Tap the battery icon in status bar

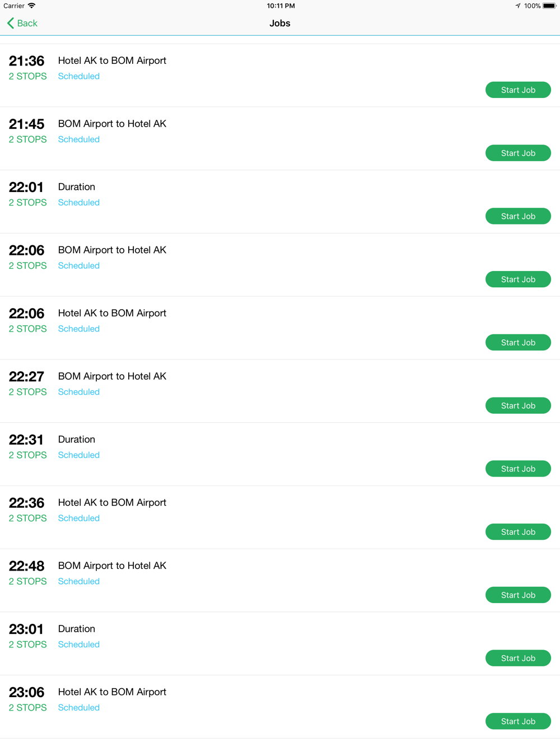click(x=549, y=6)
